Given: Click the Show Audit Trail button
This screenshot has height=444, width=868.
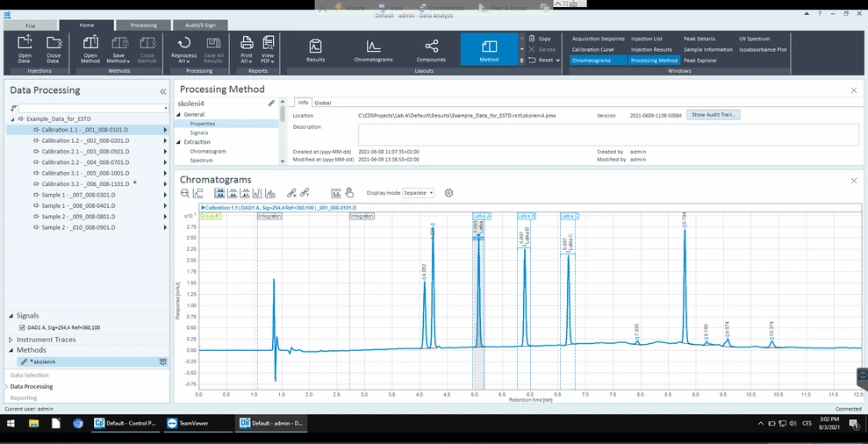Looking at the screenshot, I should tap(714, 115).
